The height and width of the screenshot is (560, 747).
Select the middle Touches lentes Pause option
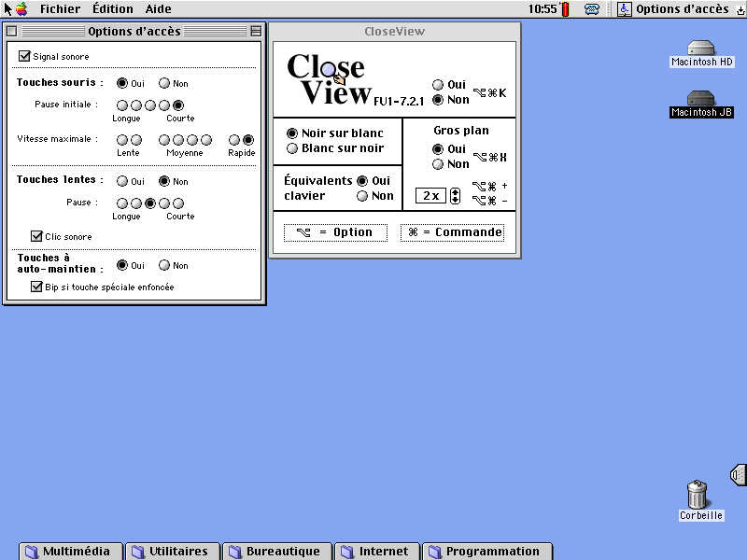point(150,203)
